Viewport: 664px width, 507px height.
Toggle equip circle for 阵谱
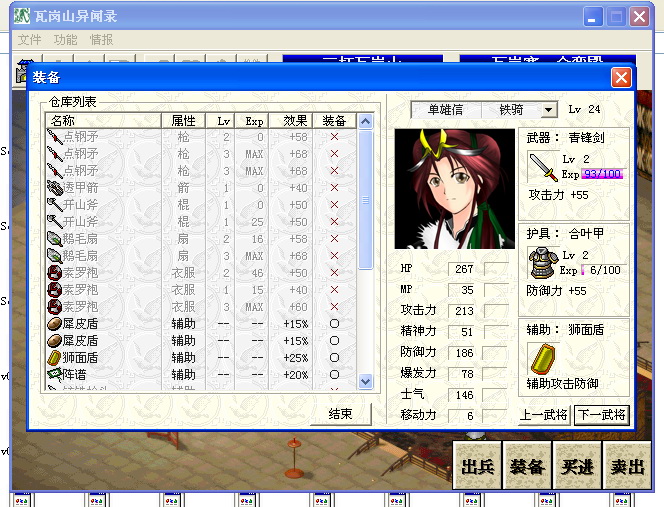(334, 375)
